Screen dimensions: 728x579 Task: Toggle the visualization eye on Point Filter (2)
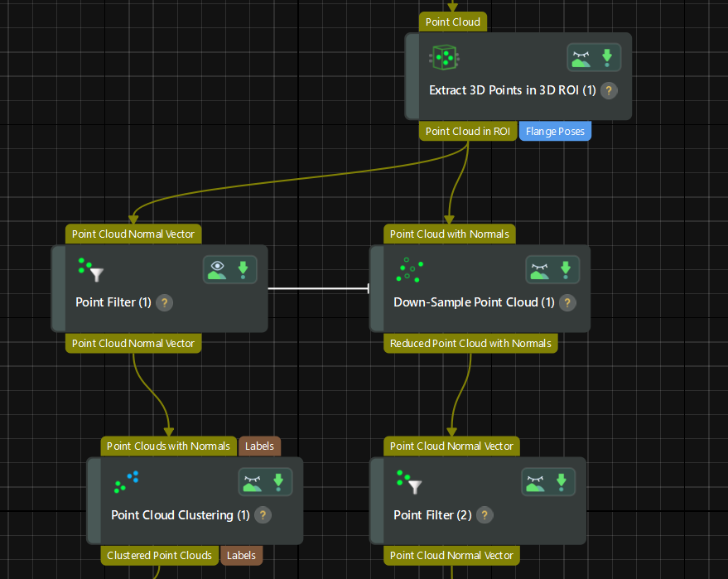[535, 480]
